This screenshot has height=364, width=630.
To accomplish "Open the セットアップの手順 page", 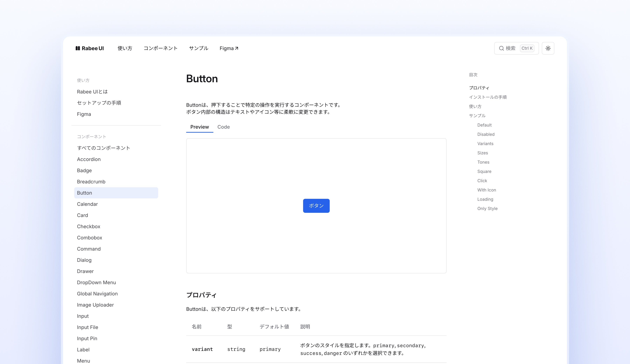I will point(99,103).
